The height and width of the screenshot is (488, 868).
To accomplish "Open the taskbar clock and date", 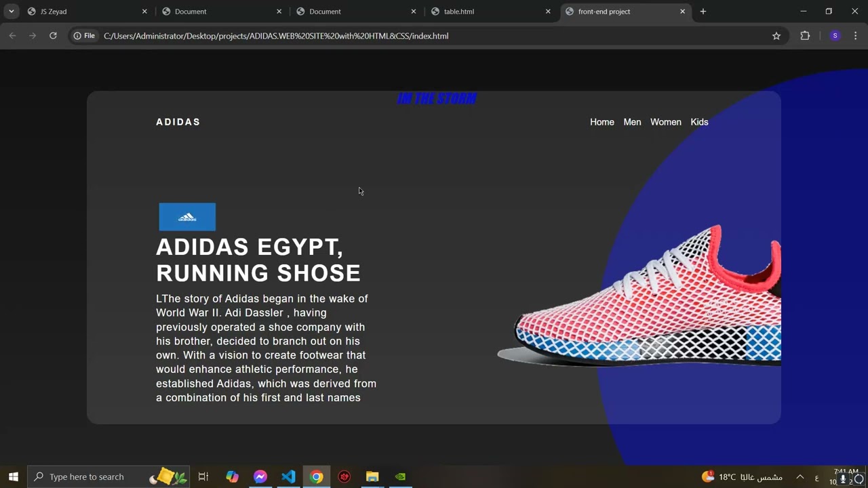I will tap(846, 476).
